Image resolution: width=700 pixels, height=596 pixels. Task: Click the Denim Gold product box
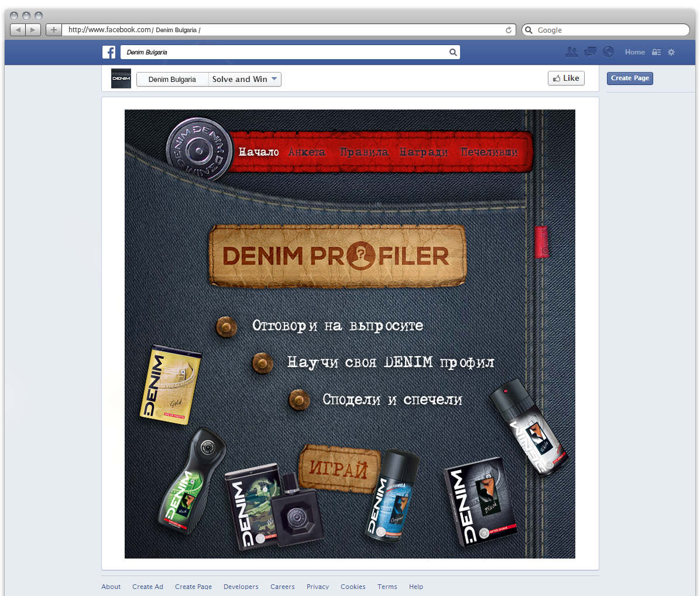click(x=170, y=385)
